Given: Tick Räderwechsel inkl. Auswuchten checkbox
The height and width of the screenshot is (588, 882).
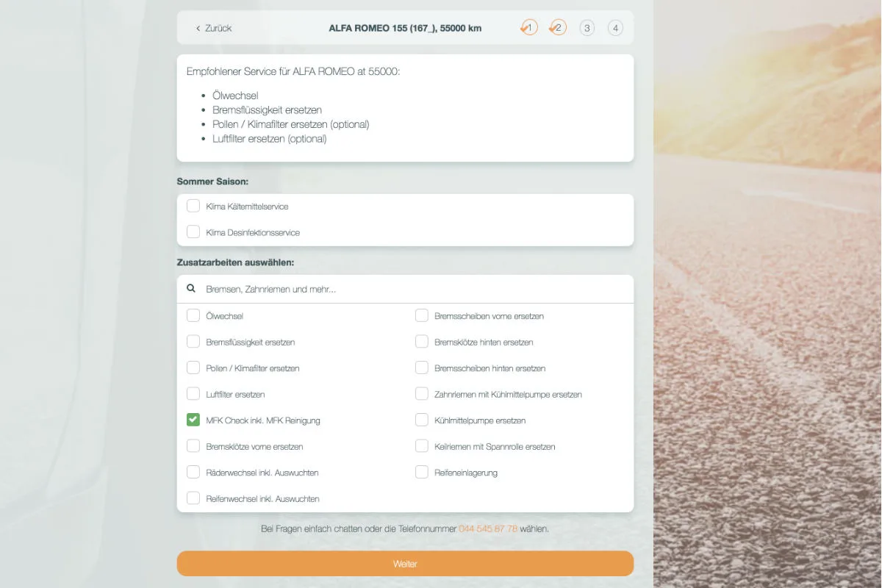Looking at the screenshot, I should coord(193,472).
